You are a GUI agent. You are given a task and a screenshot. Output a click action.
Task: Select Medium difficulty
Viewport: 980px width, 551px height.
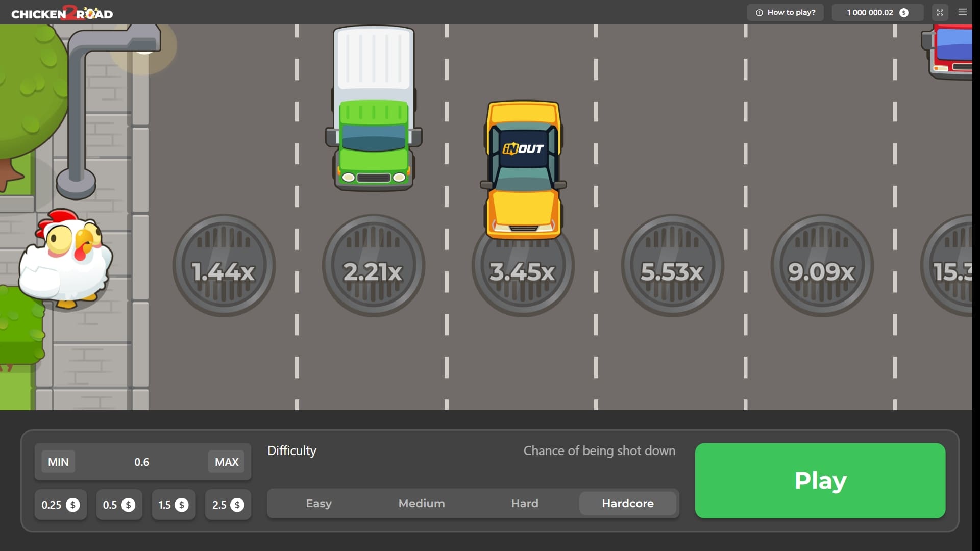422,504
